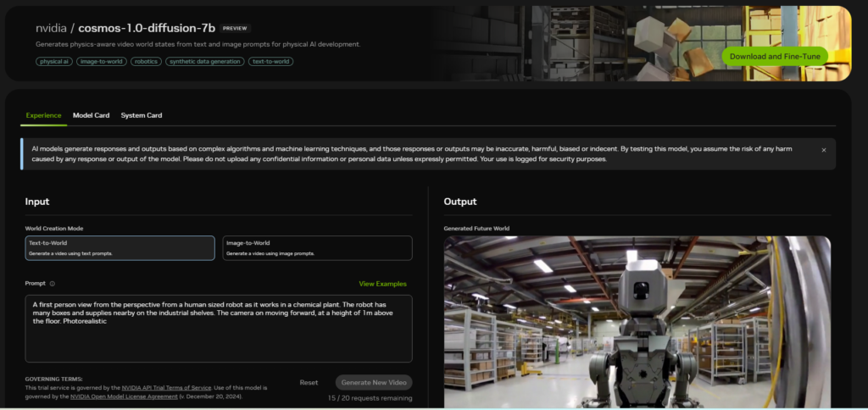The height and width of the screenshot is (410, 868).
Task: Click the text-to-world tag
Action: [x=270, y=61]
